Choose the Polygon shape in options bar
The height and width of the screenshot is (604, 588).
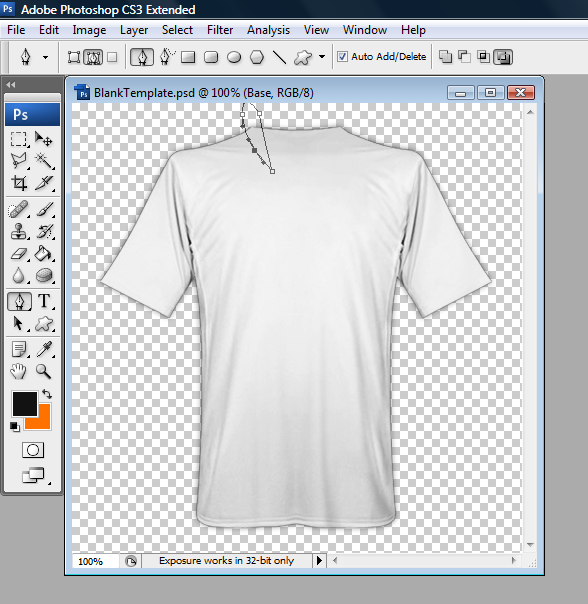(x=257, y=57)
